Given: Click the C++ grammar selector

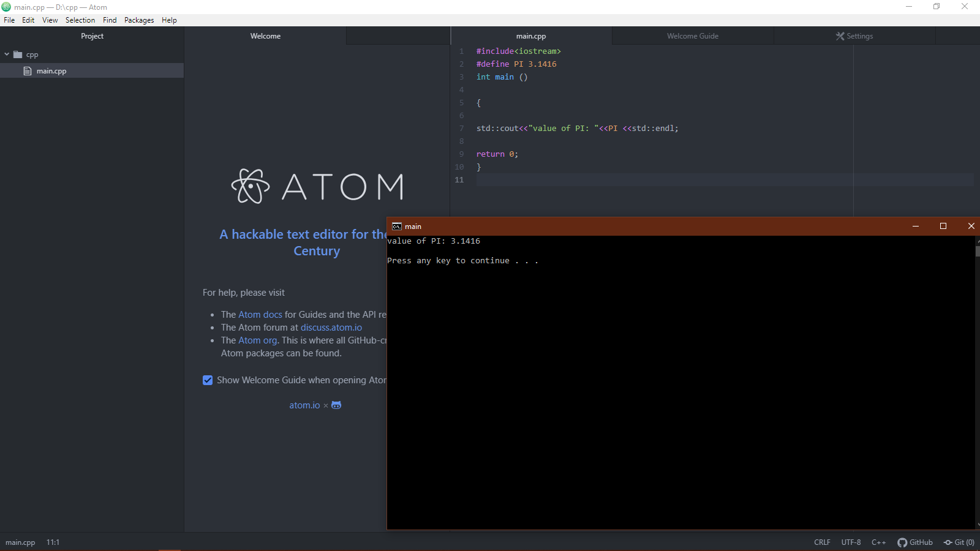Looking at the screenshot, I should point(879,542).
